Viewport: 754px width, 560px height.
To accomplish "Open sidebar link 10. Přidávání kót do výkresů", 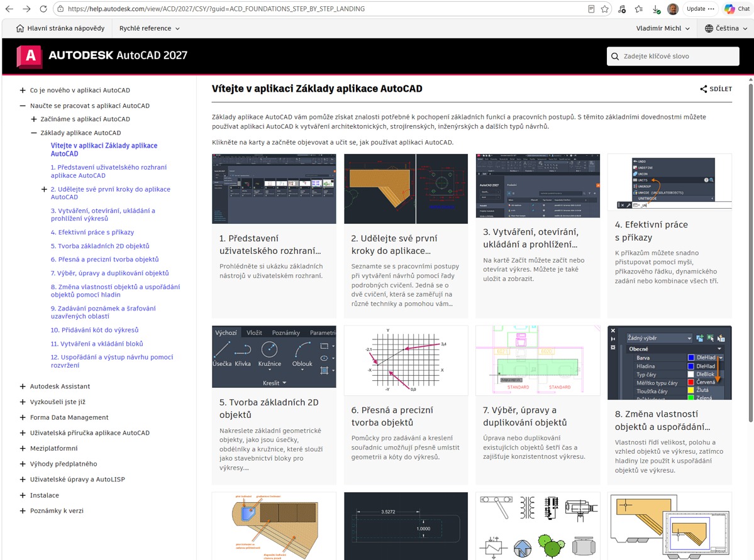I will pos(95,330).
